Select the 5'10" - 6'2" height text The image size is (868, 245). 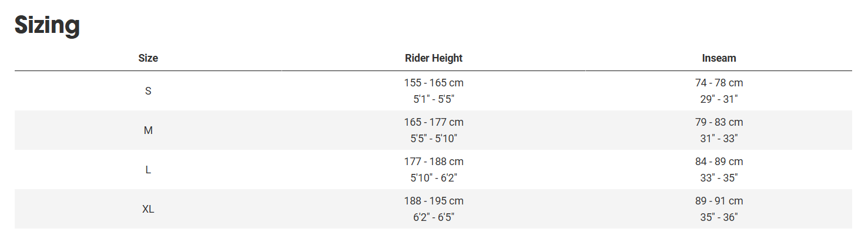coord(434,178)
